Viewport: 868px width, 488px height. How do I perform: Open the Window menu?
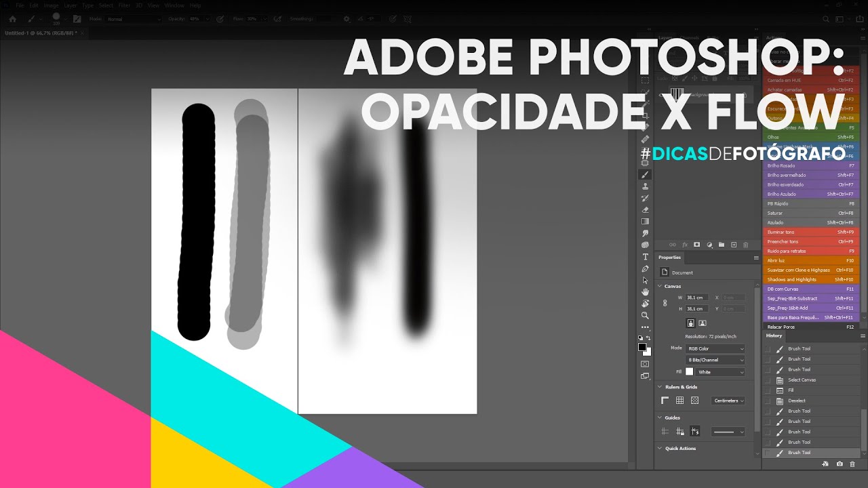coord(174,5)
